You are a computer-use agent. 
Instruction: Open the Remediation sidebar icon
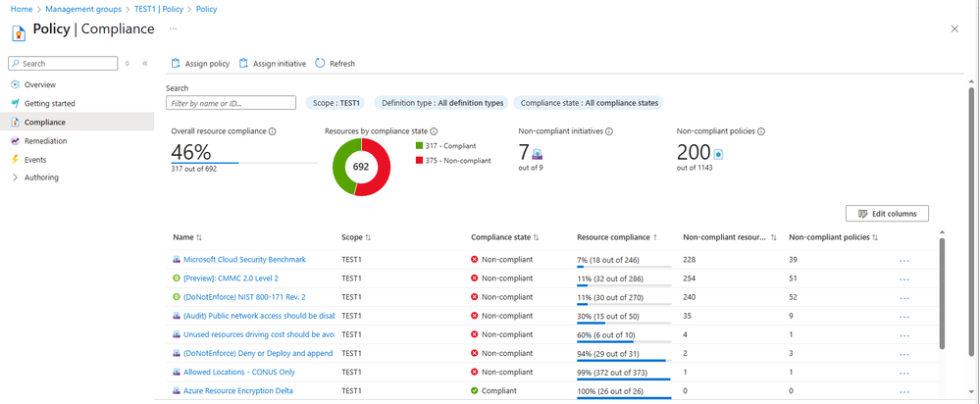point(15,141)
